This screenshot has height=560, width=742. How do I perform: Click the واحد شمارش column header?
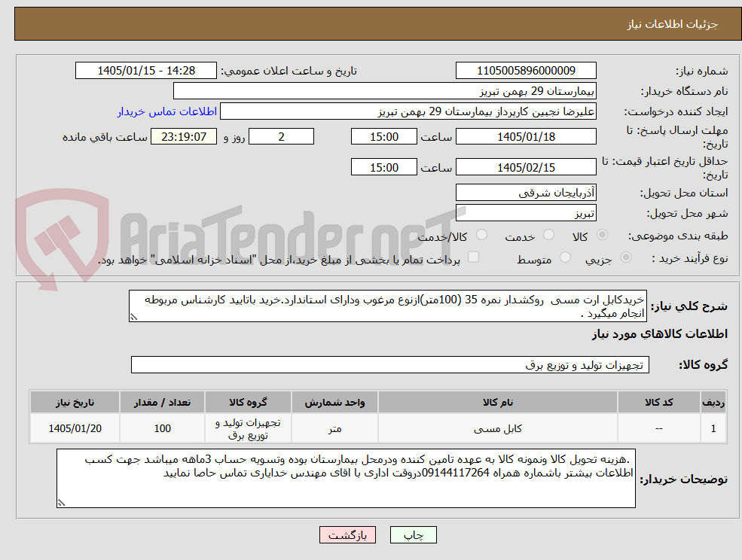pyautogui.click(x=334, y=402)
